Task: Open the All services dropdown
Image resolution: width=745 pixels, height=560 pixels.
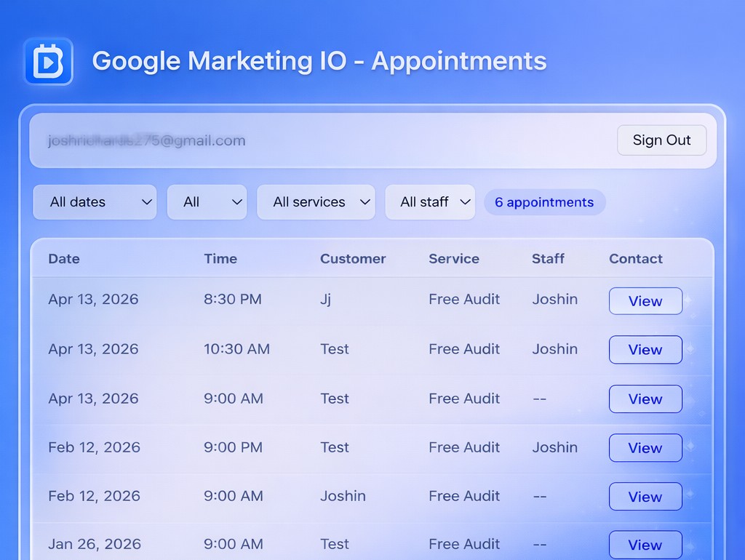Action: pos(316,202)
